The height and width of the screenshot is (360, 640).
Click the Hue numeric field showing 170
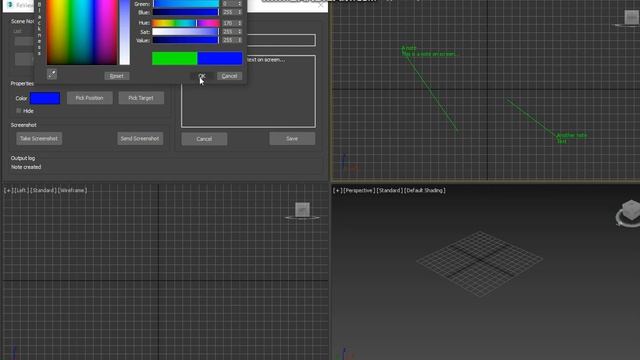click(x=229, y=23)
